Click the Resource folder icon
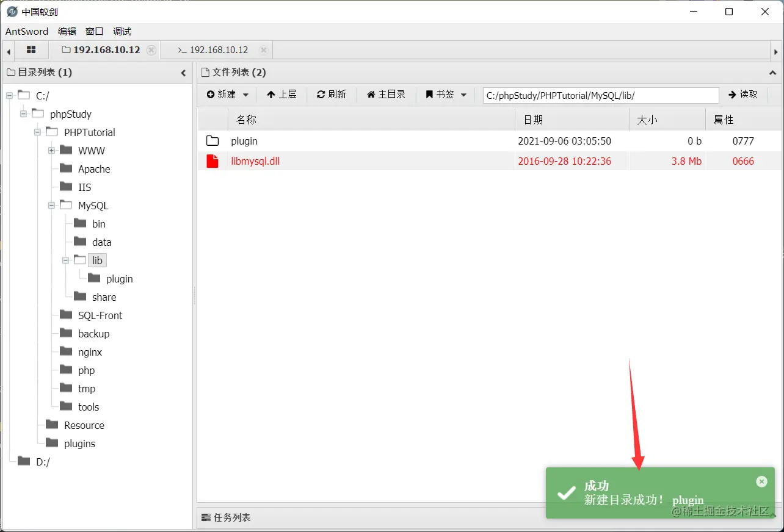Screen dimensions: 784x532 pos(52,425)
